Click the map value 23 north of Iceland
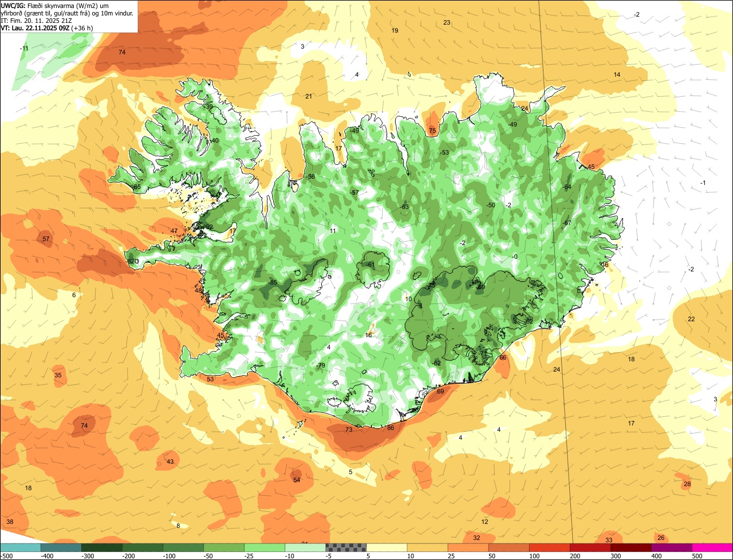This screenshot has height=560, width=733. coord(447,22)
